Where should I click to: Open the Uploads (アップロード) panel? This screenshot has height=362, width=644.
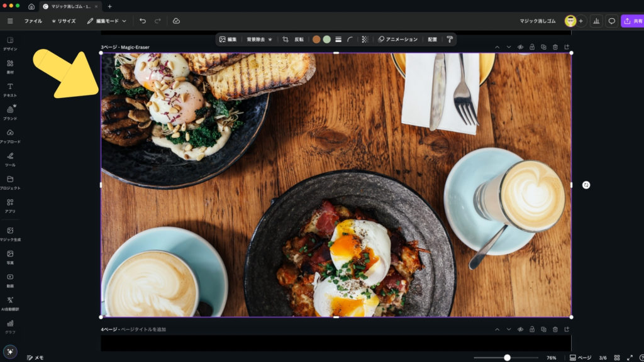tap(10, 136)
